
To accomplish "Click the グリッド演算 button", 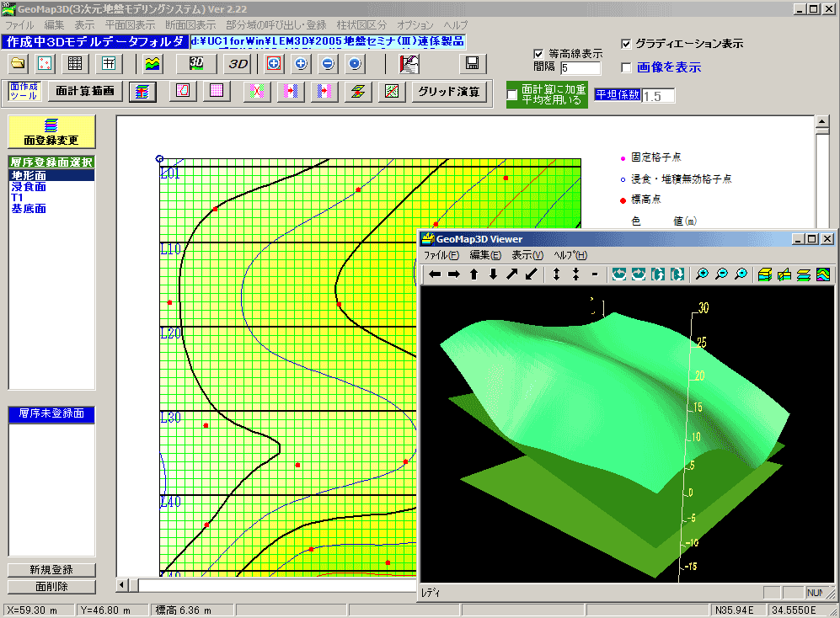I will pos(449,92).
